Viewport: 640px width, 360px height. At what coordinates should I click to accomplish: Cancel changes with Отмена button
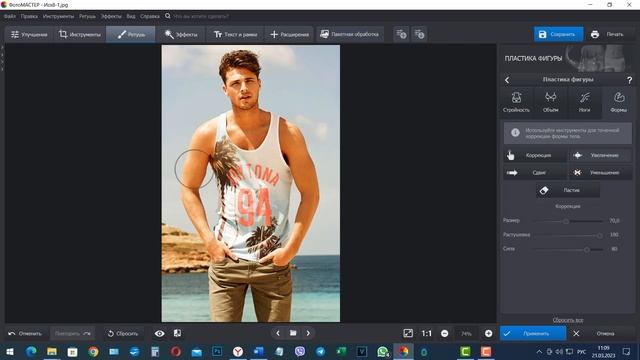[600, 333]
